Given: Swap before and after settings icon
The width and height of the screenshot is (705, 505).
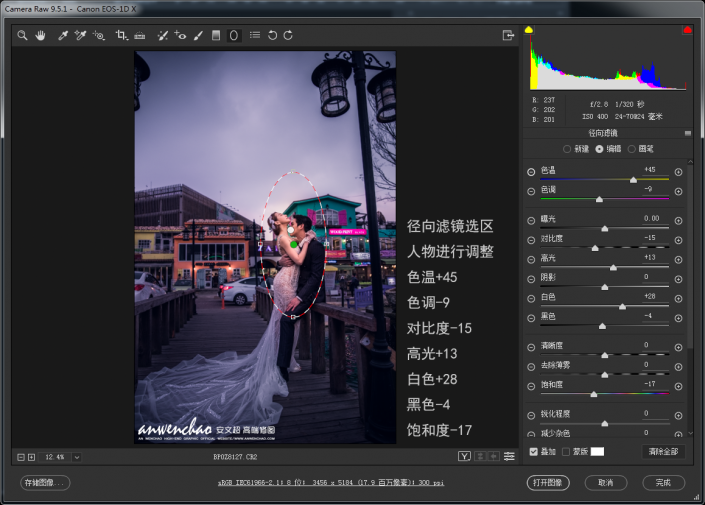Looking at the screenshot, I should click(480, 456).
